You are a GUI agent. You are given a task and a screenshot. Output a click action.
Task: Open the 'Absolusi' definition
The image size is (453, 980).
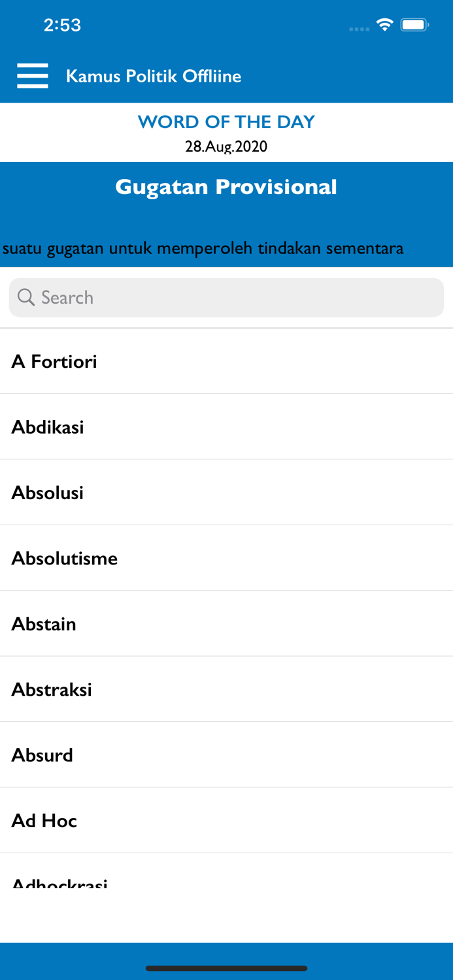click(x=48, y=493)
